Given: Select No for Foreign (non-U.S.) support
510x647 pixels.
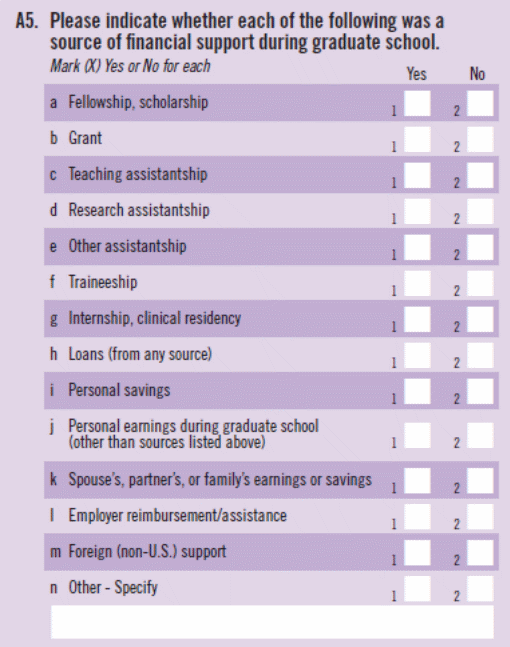Looking at the screenshot, I should click(x=480, y=553).
